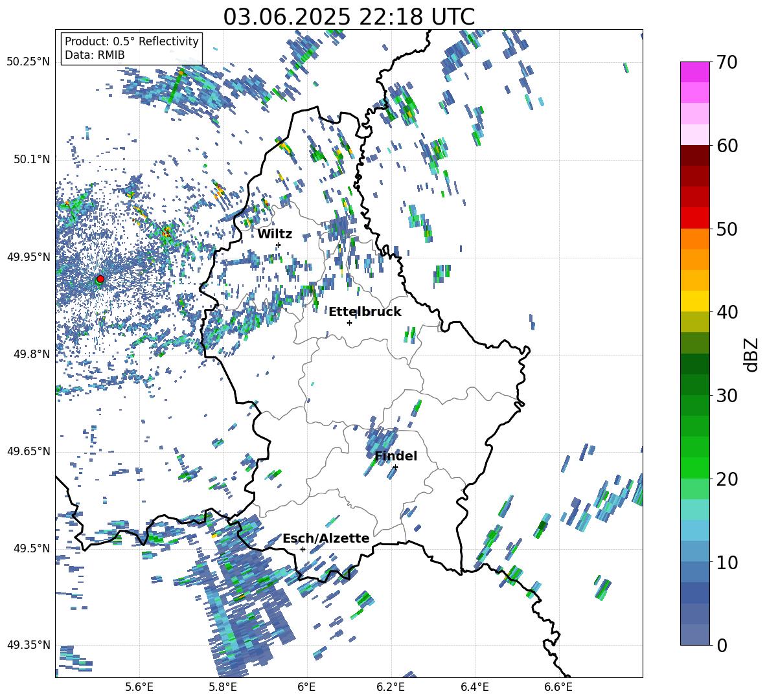Click the 5.6°E longitude label
This screenshot has height=700, width=767.
click(139, 687)
